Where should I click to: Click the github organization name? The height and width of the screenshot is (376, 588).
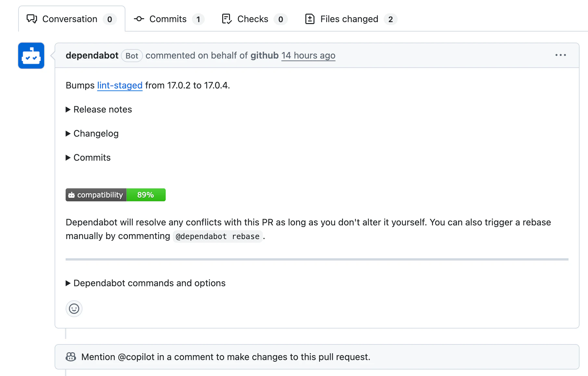click(264, 56)
